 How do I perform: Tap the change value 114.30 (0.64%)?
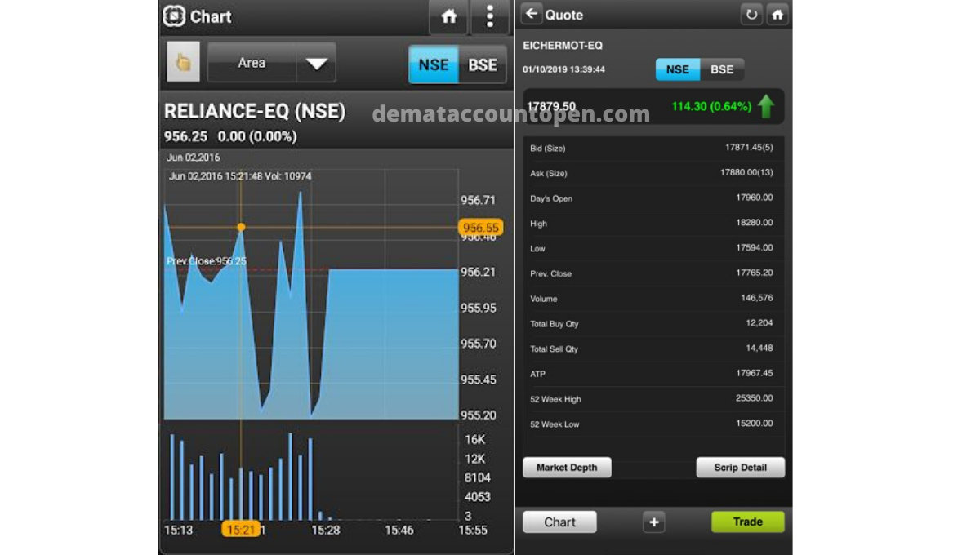point(711,106)
